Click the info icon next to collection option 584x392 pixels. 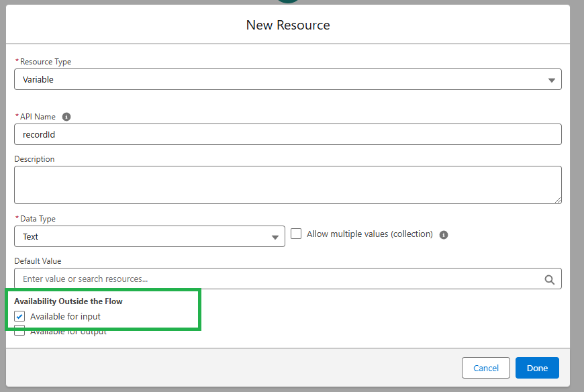coord(443,235)
